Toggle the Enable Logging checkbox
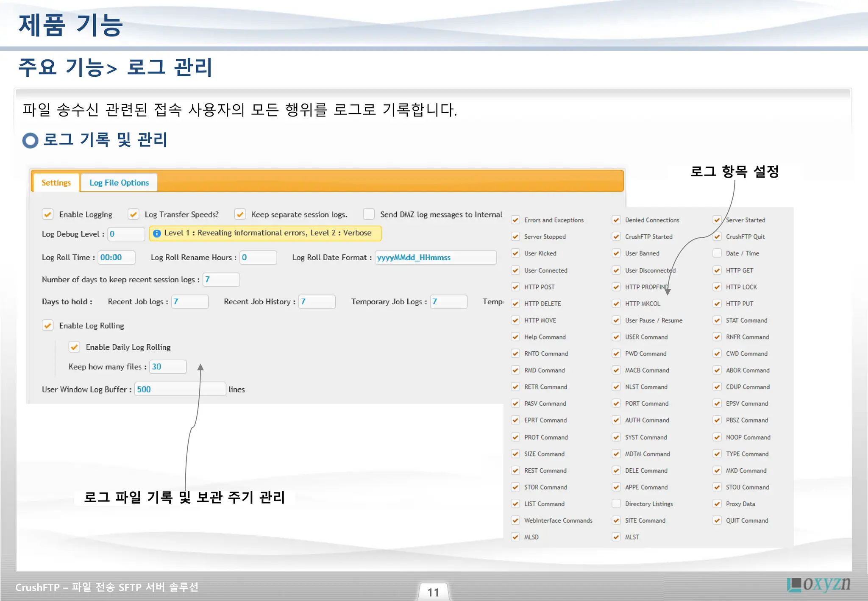Viewport: 868px width, 601px height. [x=47, y=214]
